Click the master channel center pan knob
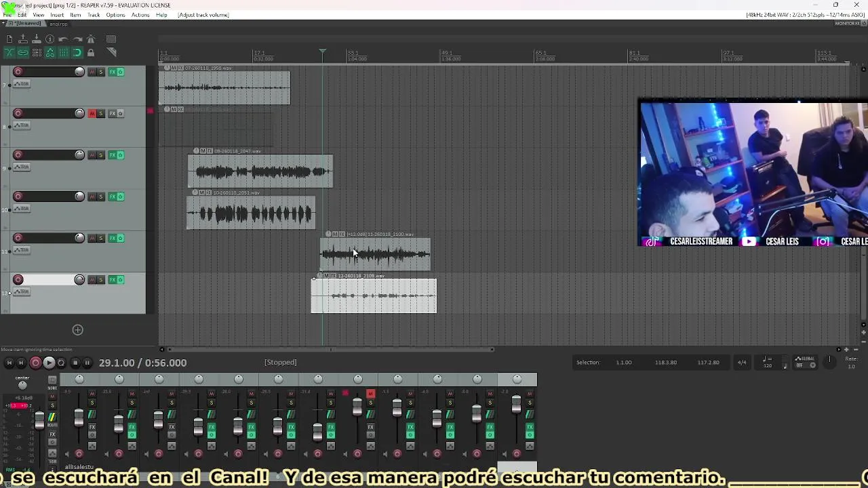 (22, 385)
